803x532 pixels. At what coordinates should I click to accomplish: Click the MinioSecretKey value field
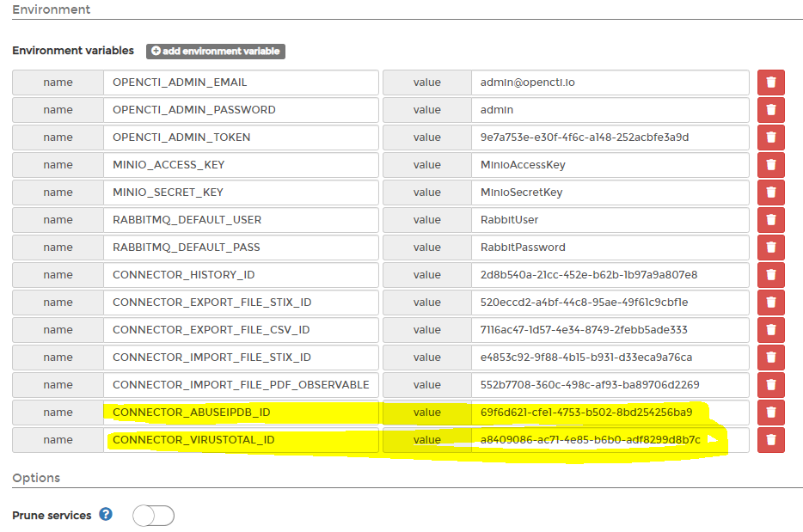tap(608, 192)
